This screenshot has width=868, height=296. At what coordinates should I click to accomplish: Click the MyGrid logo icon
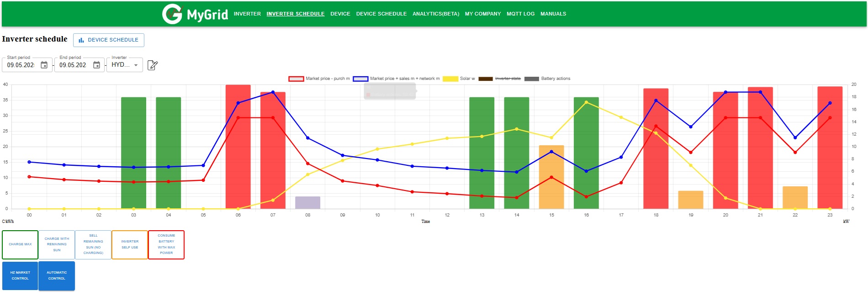[172, 14]
